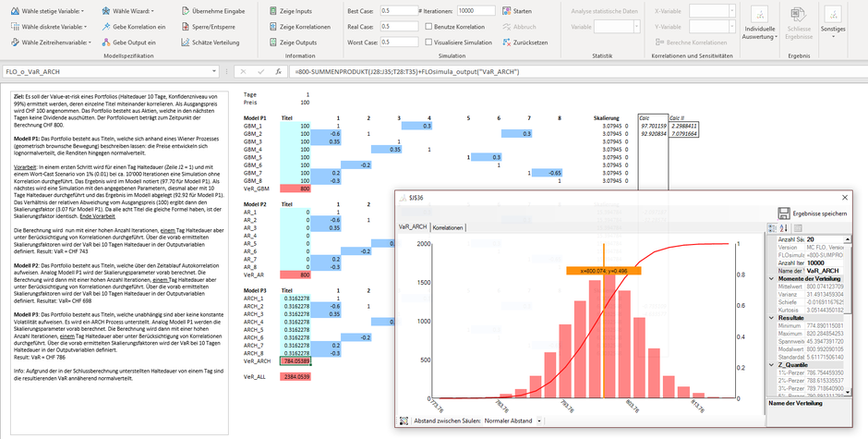868x439 pixels.
Task: Click the orange x=800.074 data label
Action: tap(603, 271)
